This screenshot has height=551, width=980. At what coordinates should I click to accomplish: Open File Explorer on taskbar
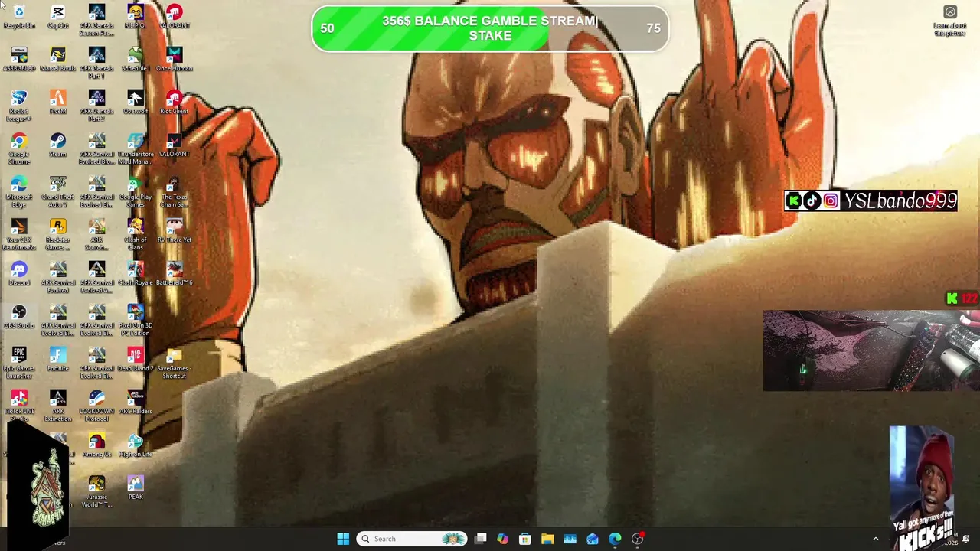547,539
